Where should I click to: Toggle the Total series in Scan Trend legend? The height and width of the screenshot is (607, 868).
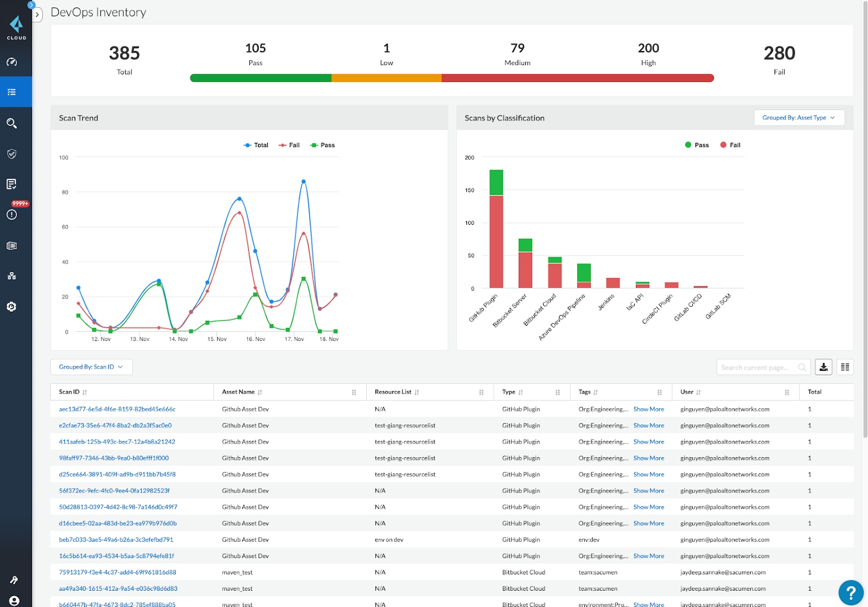[256, 145]
